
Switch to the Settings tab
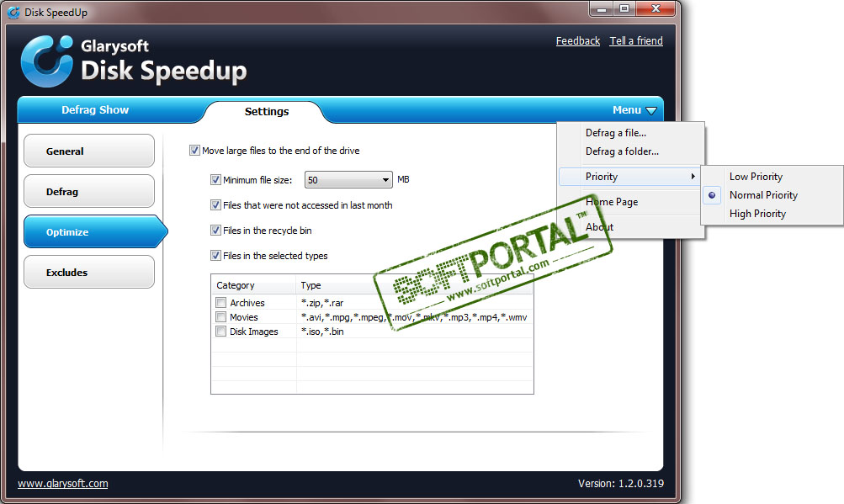point(267,111)
